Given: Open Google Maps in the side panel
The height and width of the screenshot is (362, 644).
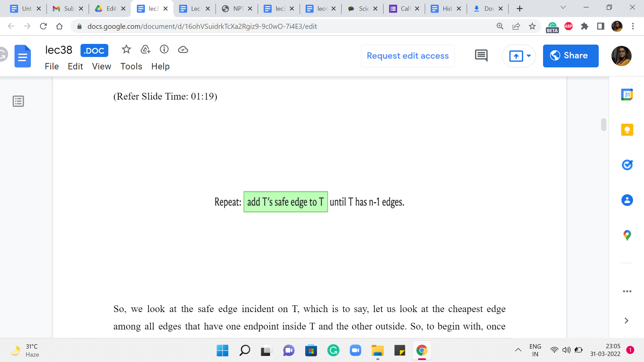Looking at the screenshot, I should point(627,235).
